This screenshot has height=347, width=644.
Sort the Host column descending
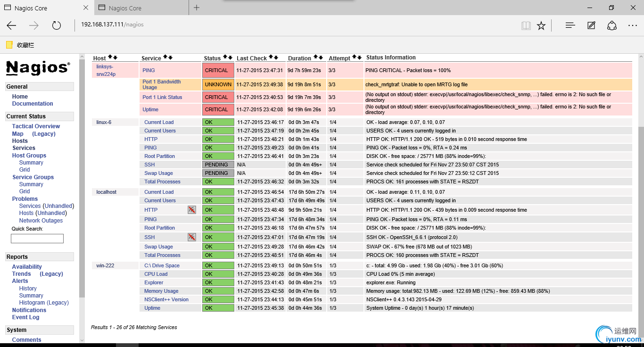coord(115,58)
